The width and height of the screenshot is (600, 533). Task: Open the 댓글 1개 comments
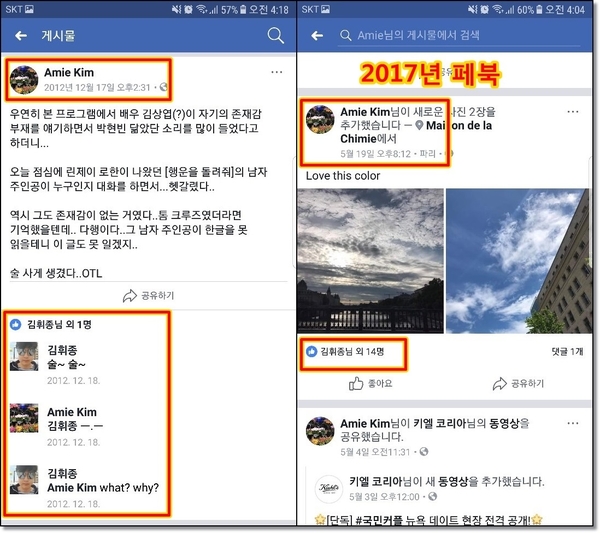pos(567,352)
